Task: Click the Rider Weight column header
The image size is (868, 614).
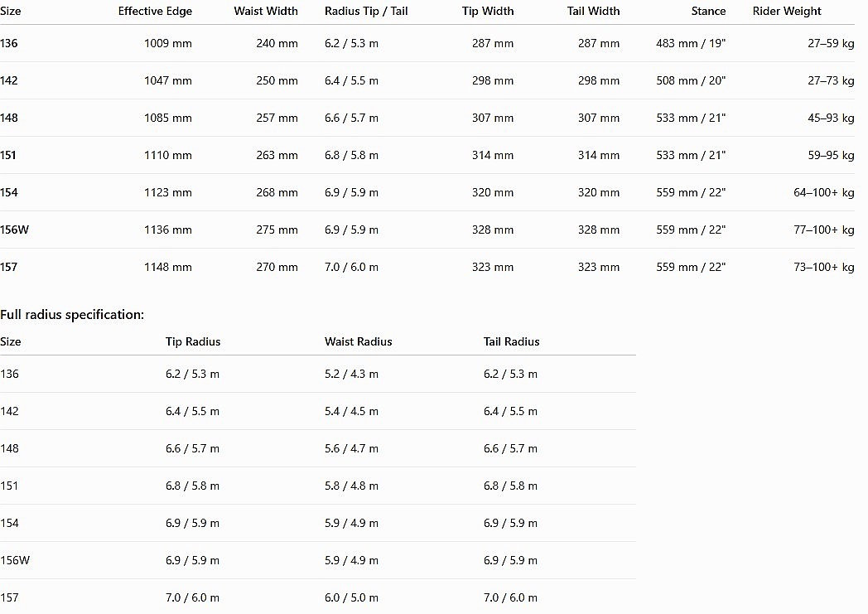Action: pyautogui.click(x=787, y=11)
